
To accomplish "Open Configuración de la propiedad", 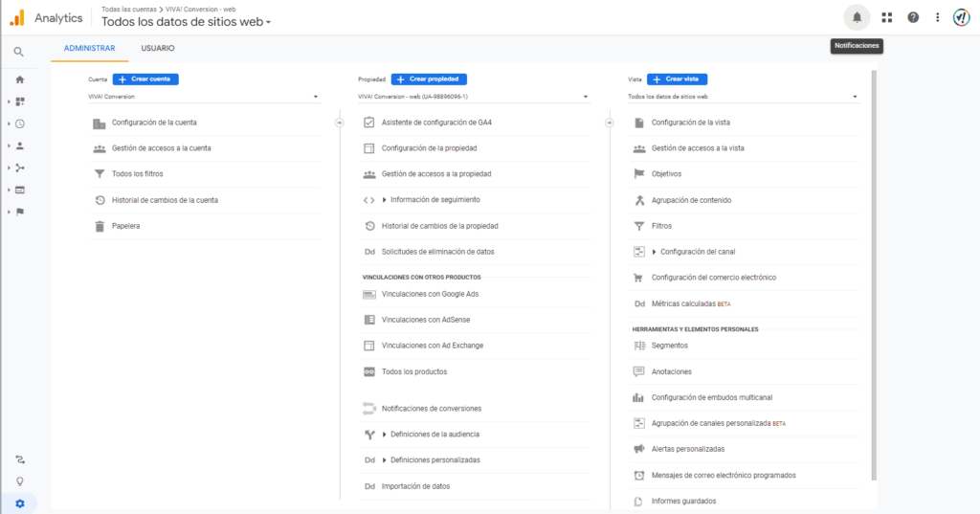I will point(430,148).
